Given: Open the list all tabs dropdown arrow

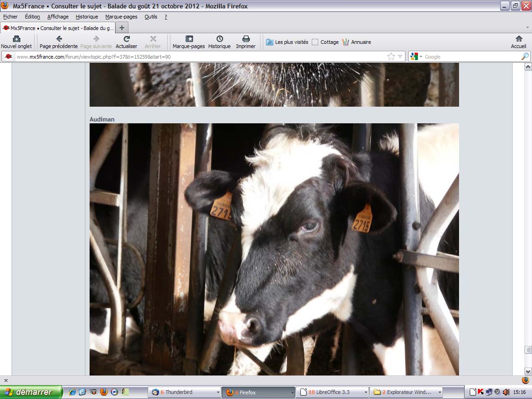Looking at the screenshot, I should pos(527,28).
